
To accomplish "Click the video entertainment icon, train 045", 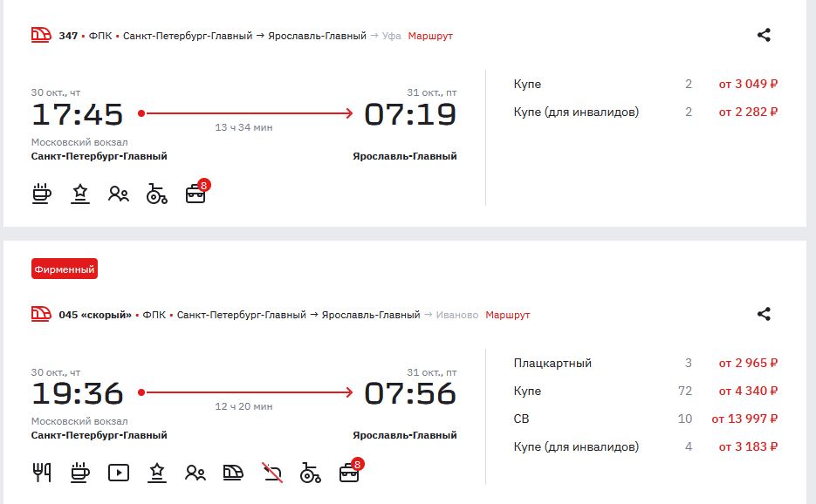I will 119,473.
